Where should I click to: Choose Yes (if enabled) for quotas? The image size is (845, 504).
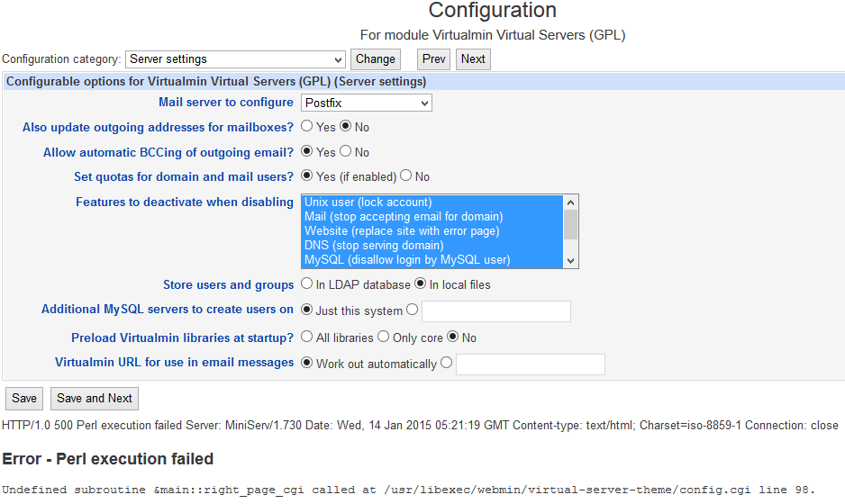point(306,175)
